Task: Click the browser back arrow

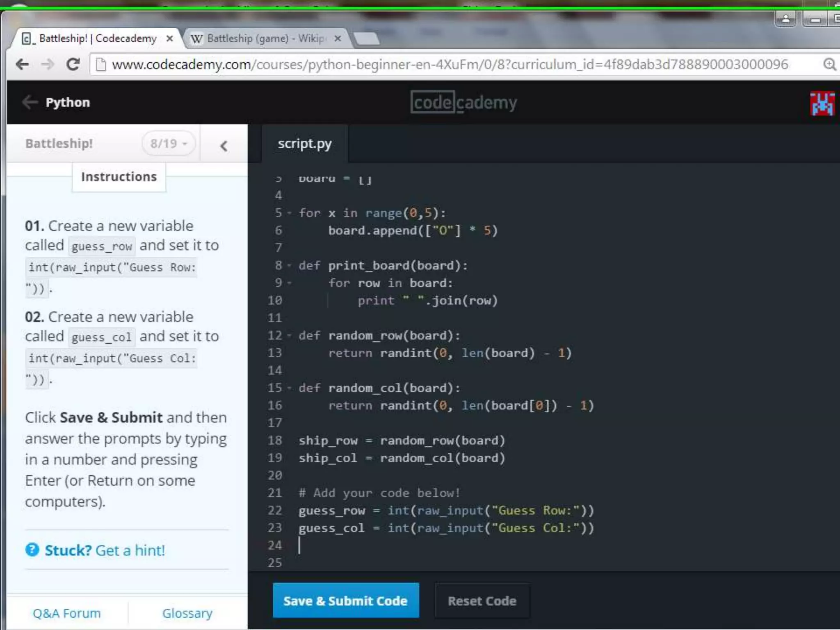Action: (22, 64)
